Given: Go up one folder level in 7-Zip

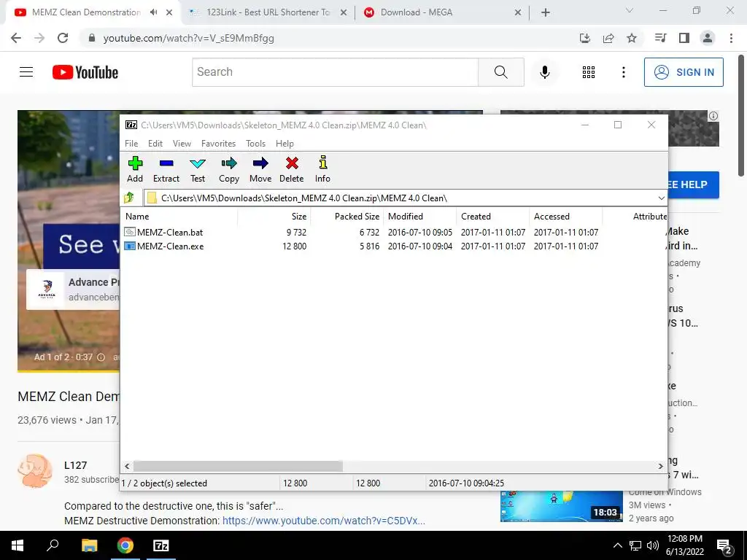Looking at the screenshot, I should point(129,198).
